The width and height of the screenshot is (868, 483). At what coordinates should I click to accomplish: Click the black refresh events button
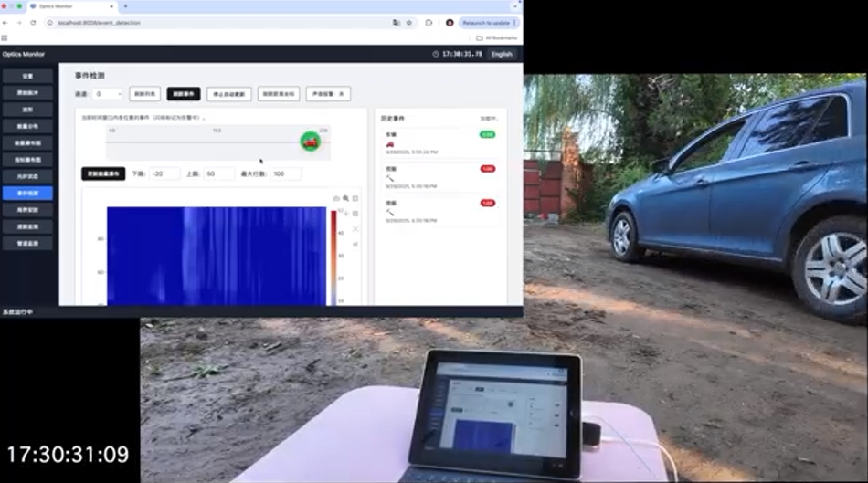183,93
